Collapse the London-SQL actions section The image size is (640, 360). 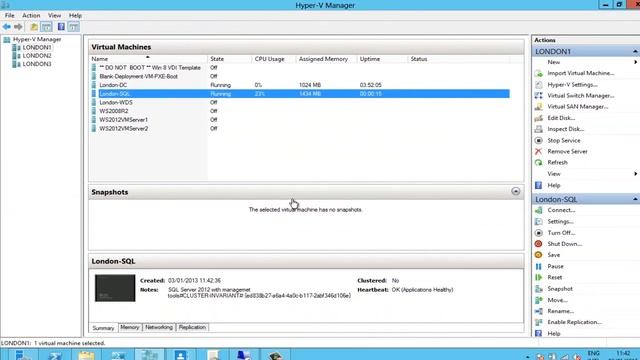pyautogui.click(x=635, y=199)
